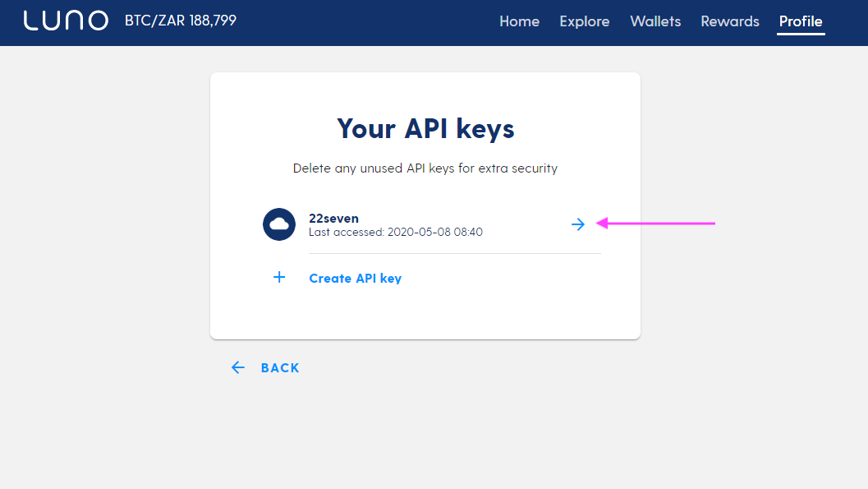The width and height of the screenshot is (868, 489).
Task: Click the BACK text link
Action: [x=280, y=367]
